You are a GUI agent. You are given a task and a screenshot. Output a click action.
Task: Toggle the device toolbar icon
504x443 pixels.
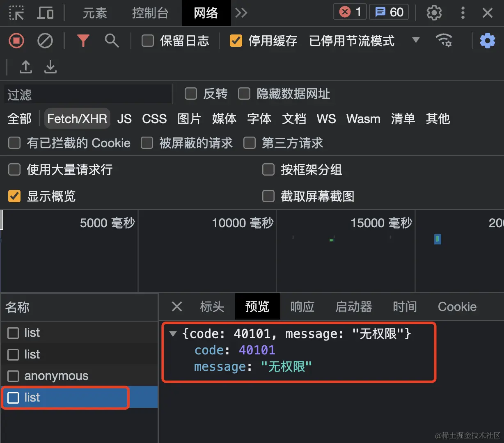pyautogui.click(x=45, y=13)
